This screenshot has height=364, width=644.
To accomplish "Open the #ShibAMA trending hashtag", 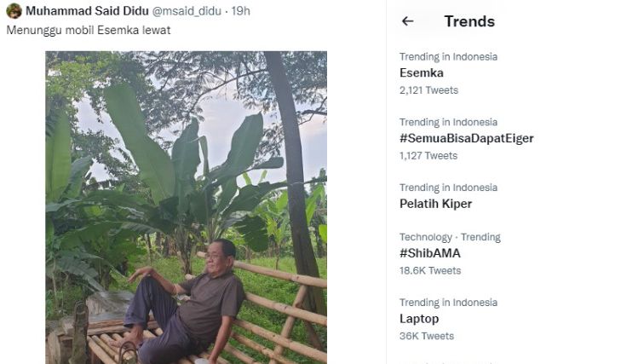I will pos(430,253).
